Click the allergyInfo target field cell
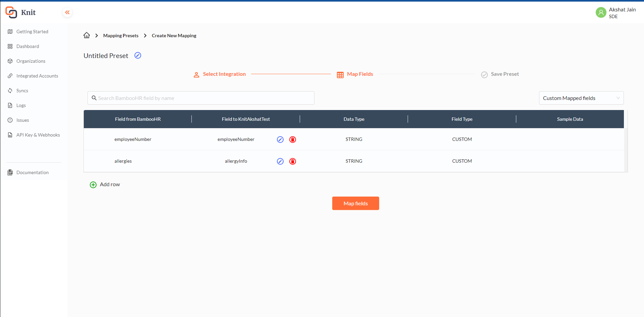 coord(236,161)
